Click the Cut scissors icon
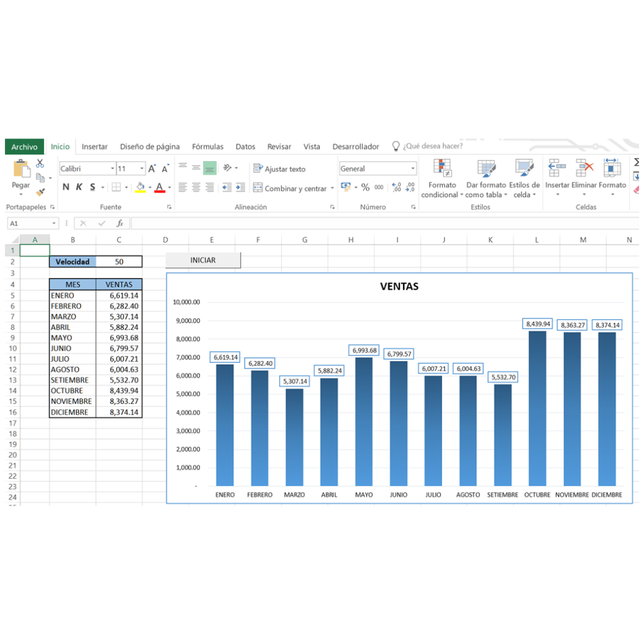The image size is (644, 644). [40, 164]
